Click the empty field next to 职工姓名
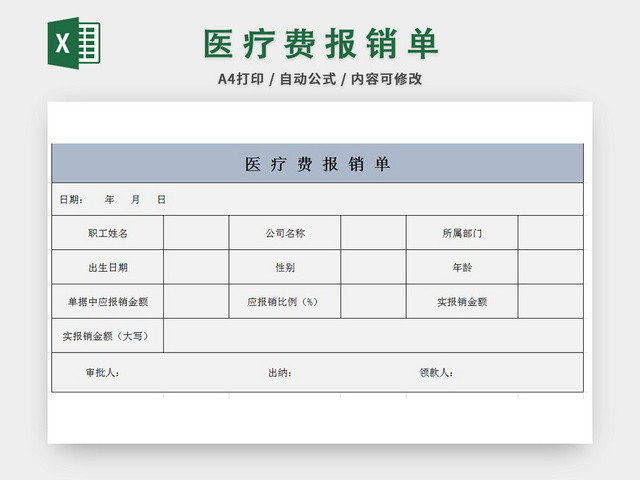This screenshot has height=480, width=640. (196, 233)
